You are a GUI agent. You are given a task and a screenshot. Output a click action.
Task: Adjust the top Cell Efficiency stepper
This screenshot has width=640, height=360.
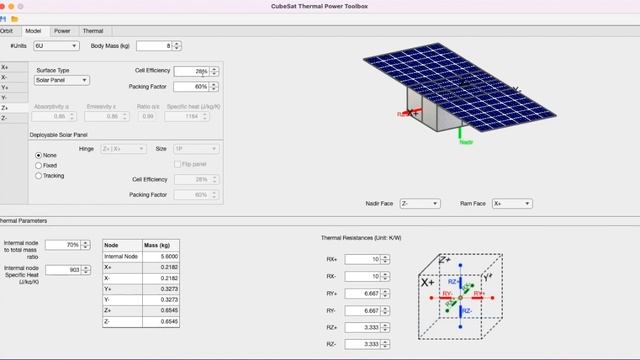pyautogui.click(x=214, y=71)
